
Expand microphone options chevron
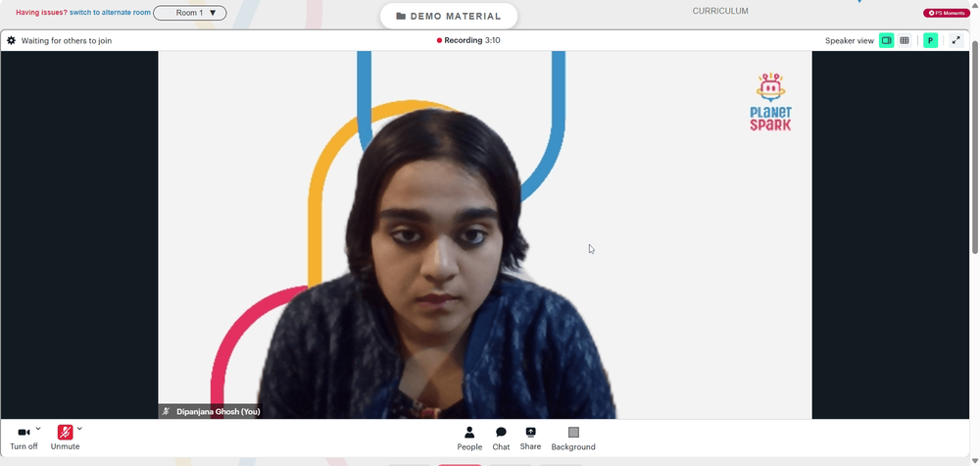tap(79, 429)
